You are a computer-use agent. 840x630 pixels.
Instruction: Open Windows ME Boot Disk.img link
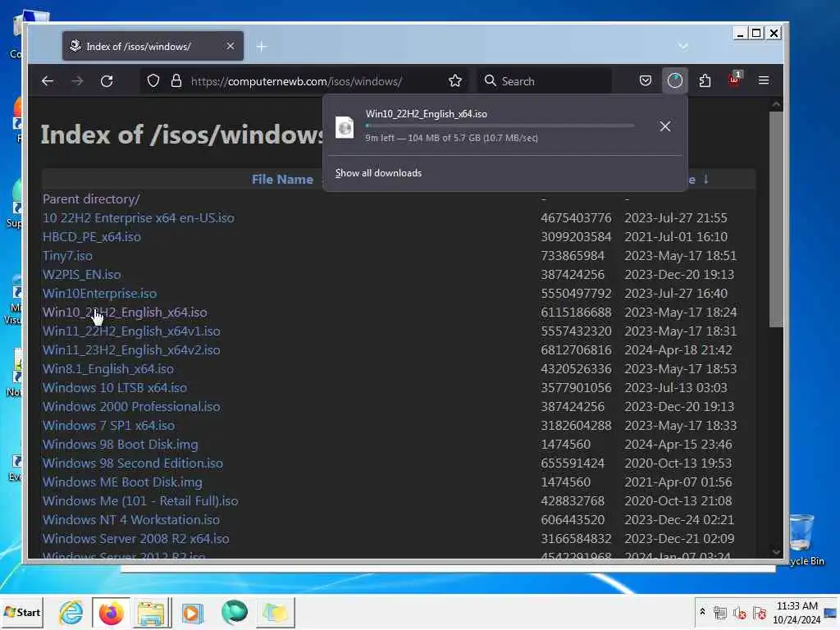click(123, 482)
